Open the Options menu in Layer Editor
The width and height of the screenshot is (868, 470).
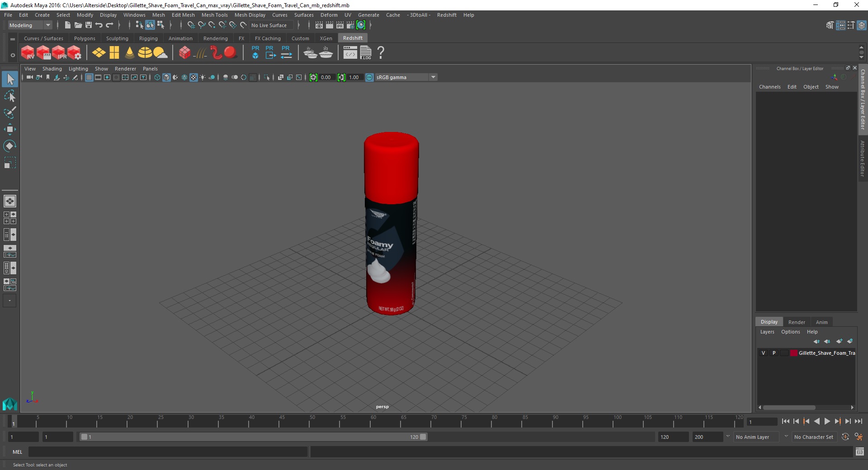click(790, 332)
